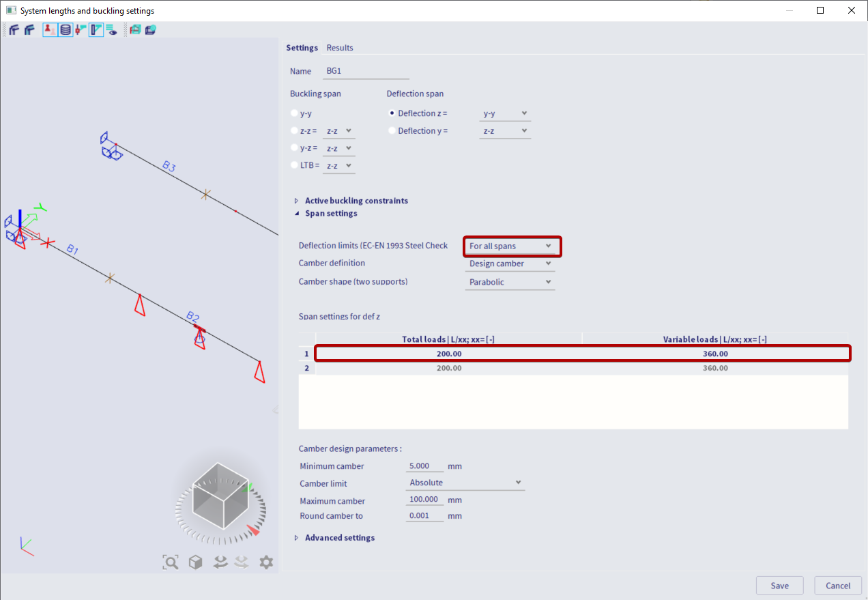Image resolution: width=868 pixels, height=600 pixels.
Task: Open the Camber shape Parabolic dropdown
Action: (510, 281)
